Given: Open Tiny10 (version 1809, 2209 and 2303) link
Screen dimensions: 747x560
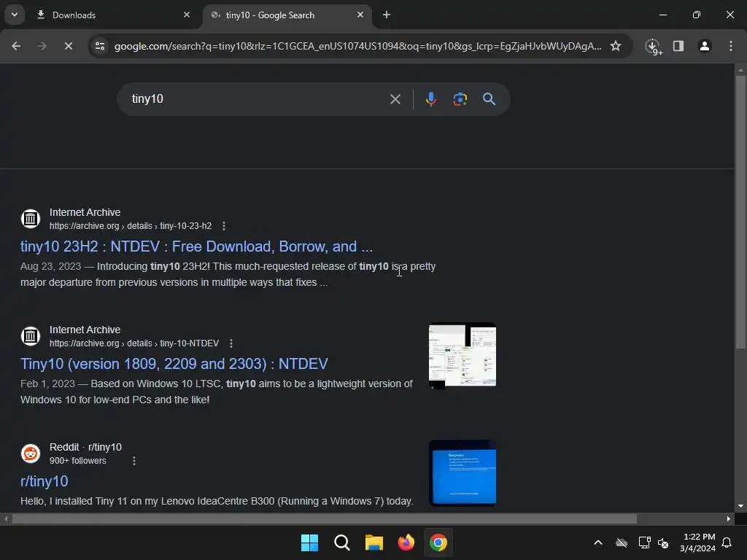Looking at the screenshot, I should [x=174, y=364].
